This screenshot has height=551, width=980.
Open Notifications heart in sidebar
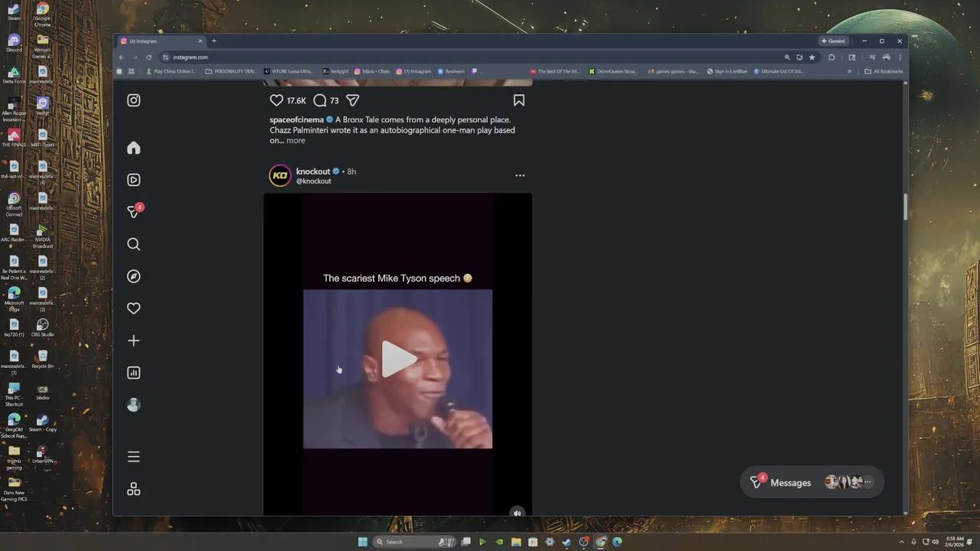(x=133, y=308)
